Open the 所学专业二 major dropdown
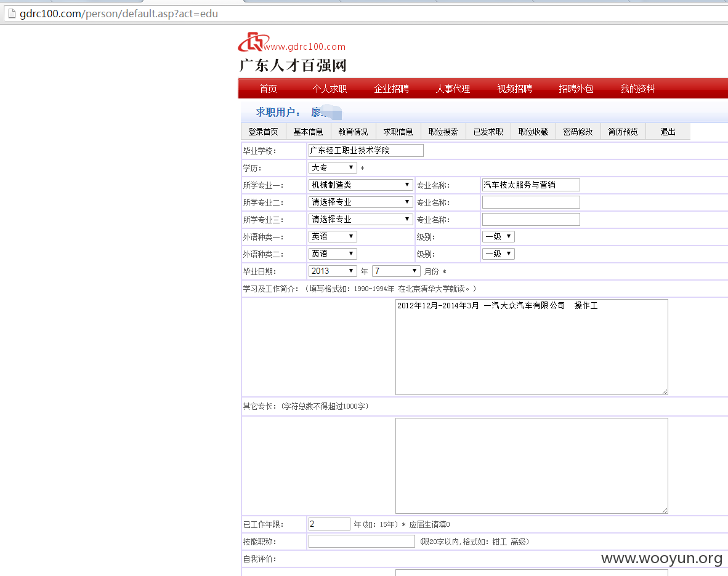Image resolution: width=728 pixels, height=576 pixels. pos(360,202)
